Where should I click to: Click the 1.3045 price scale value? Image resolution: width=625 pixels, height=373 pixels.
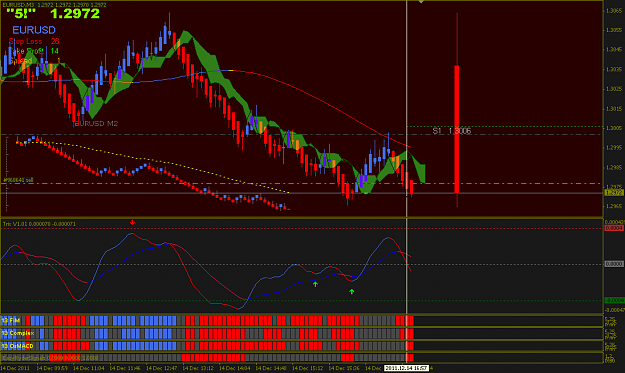pyautogui.click(x=614, y=49)
